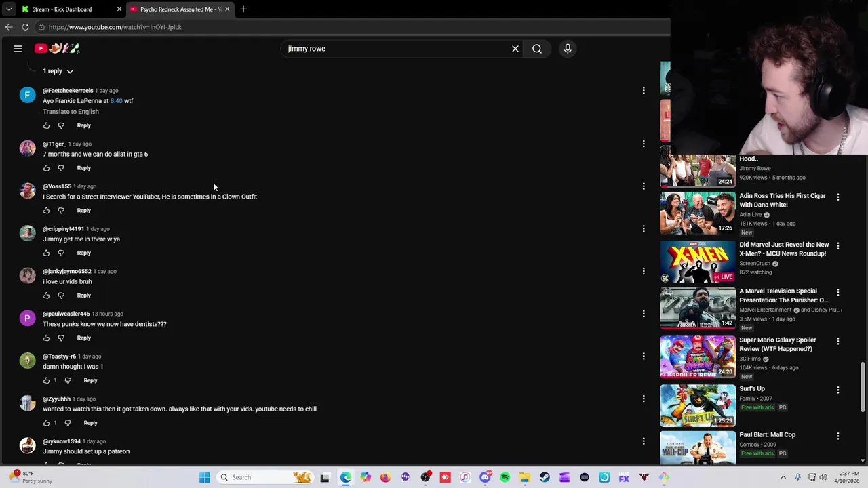Viewport: 868px width, 488px height.
Task: Open the @ryknow1394 profile avatar
Action: point(27,445)
